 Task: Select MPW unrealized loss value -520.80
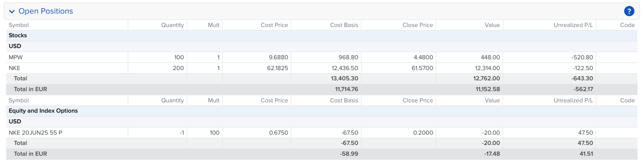tap(582, 57)
